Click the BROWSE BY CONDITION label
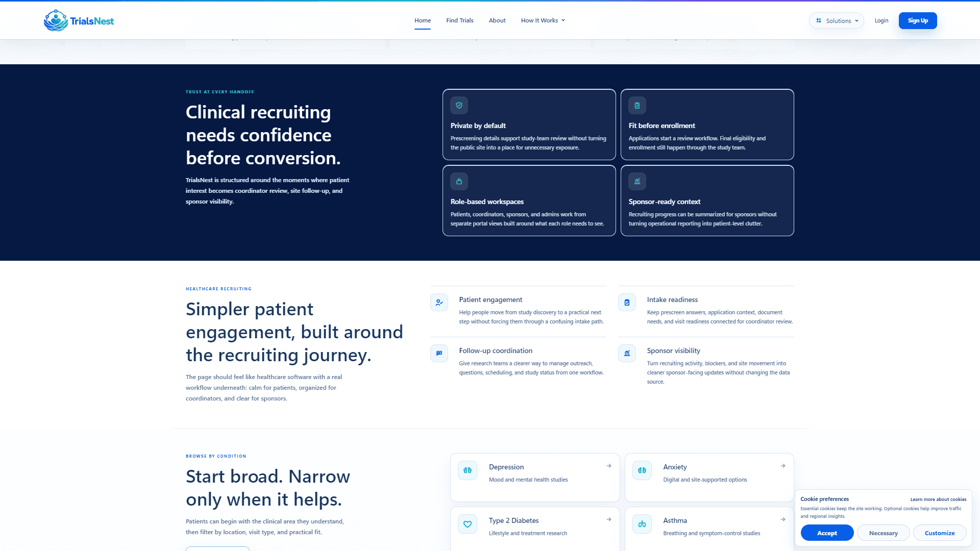 point(216,456)
